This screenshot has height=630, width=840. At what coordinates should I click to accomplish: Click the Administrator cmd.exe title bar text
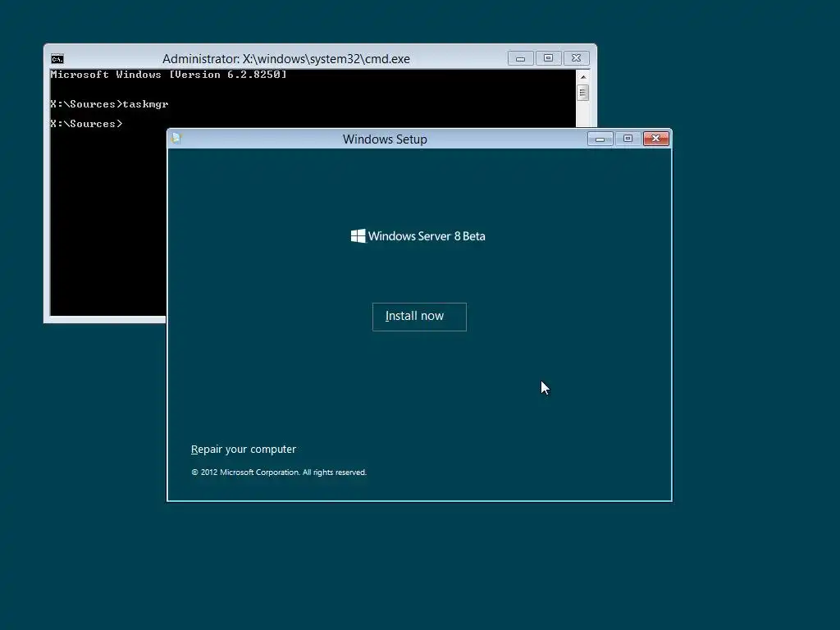286,59
